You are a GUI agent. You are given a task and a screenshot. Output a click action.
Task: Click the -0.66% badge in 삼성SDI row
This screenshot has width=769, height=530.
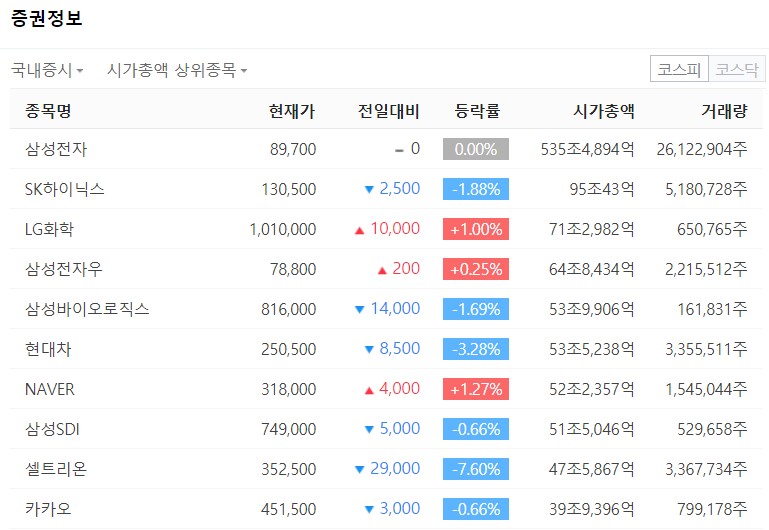[x=476, y=429]
